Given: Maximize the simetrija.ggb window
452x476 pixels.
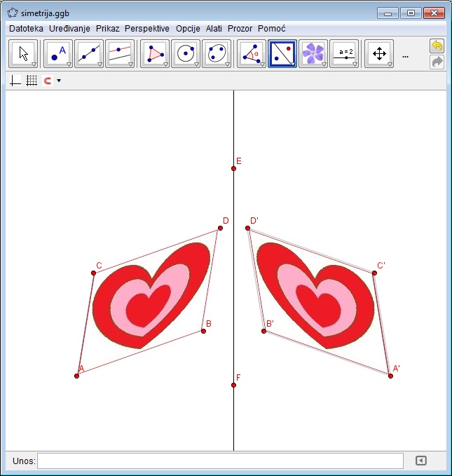Looking at the screenshot, I should tap(411, 13).
